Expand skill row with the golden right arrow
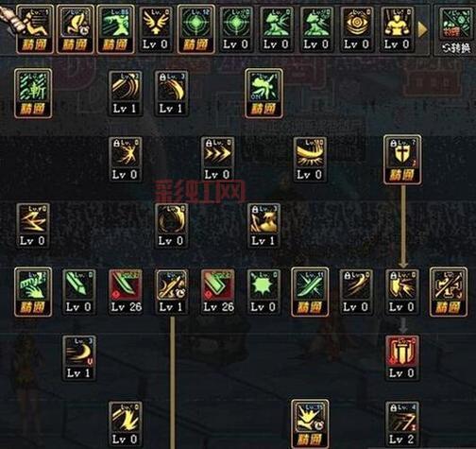This screenshot has height=449, width=476. tap(423, 29)
